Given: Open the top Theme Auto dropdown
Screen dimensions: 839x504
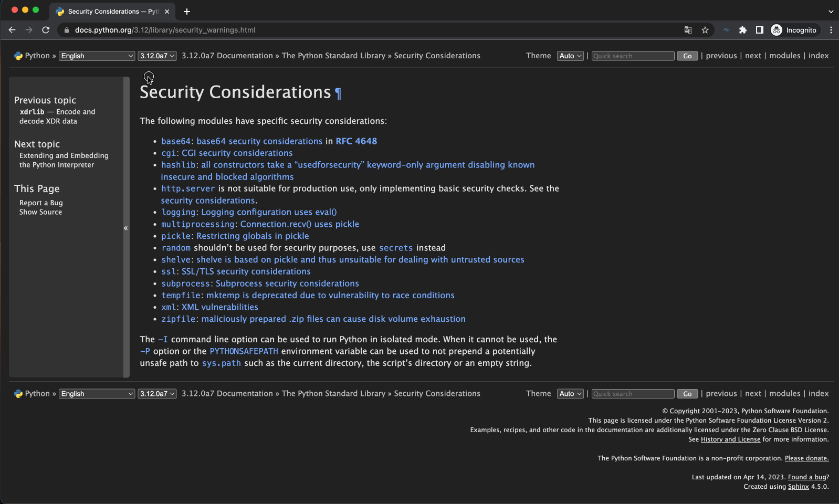Looking at the screenshot, I should (x=570, y=56).
